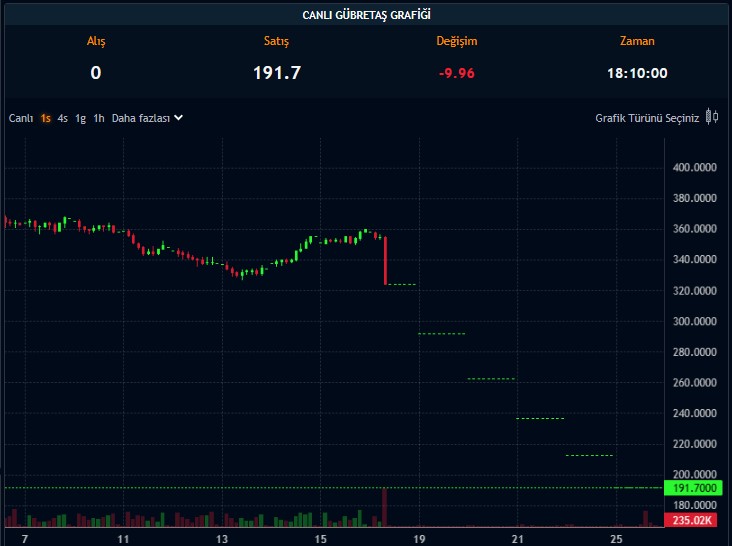Click the Alış value 0
This screenshot has height=546, width=732.
(96, 73)
